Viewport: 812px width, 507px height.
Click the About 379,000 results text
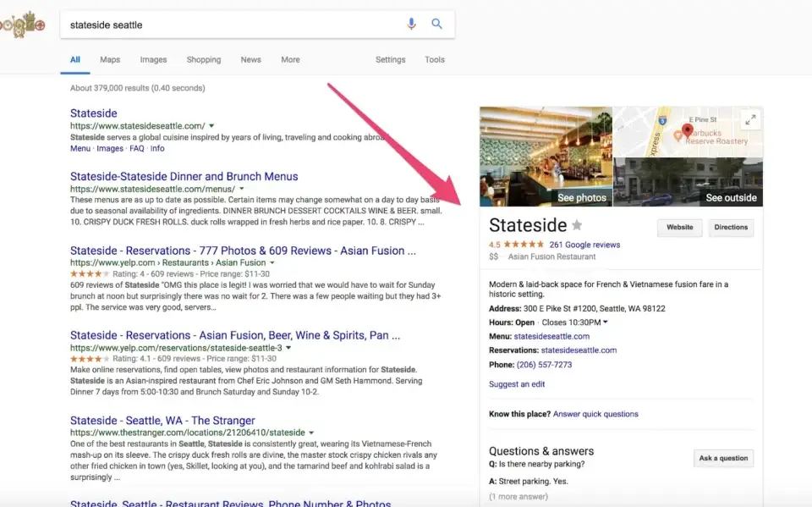(138, 88)
